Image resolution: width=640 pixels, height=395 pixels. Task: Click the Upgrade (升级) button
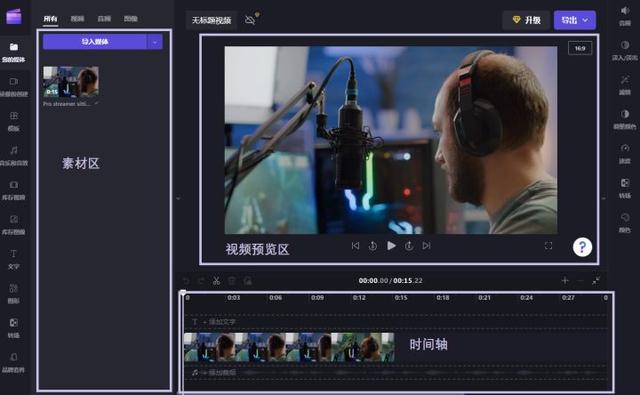click(527, 20)
